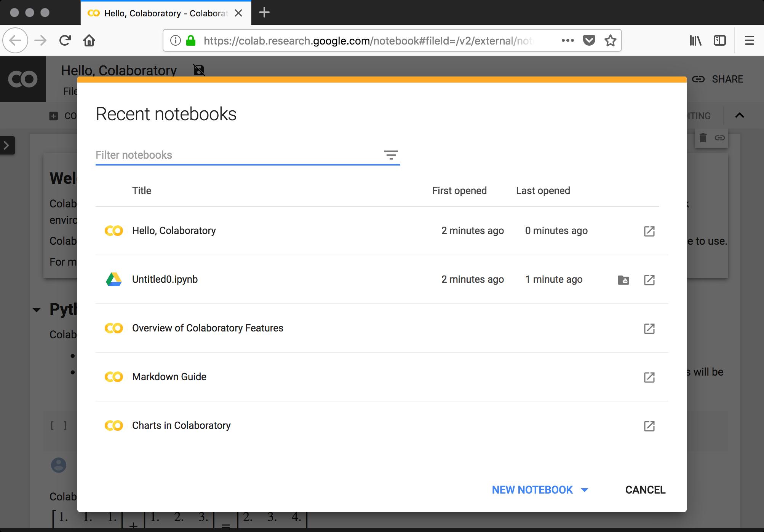Click the comment-disabled icon beside the notebook title

click(x=199, y=70)
